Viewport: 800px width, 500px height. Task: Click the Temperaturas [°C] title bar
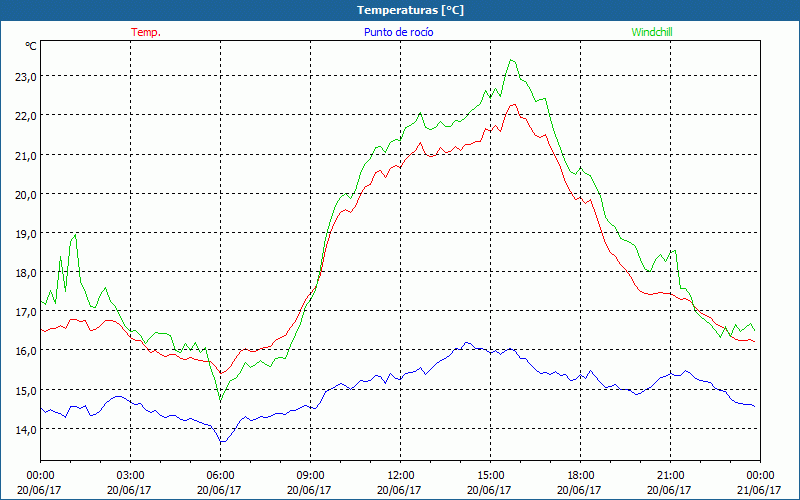(x=400, y=10)
